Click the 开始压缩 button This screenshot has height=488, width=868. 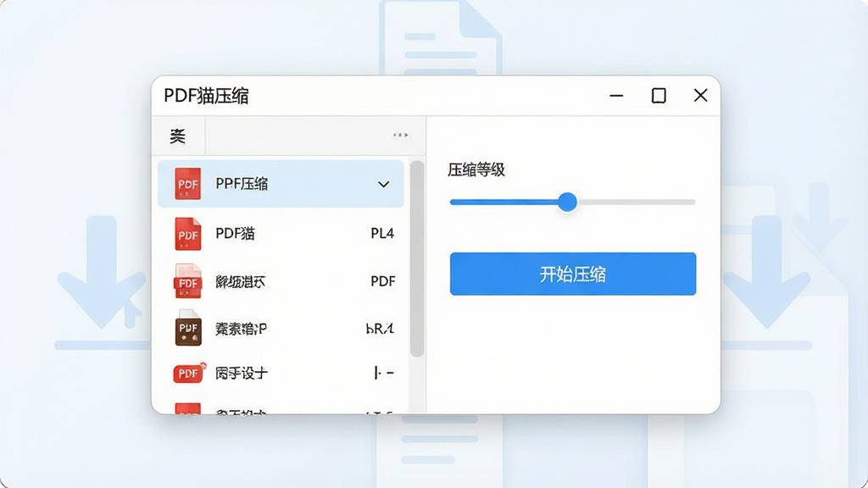573,274
